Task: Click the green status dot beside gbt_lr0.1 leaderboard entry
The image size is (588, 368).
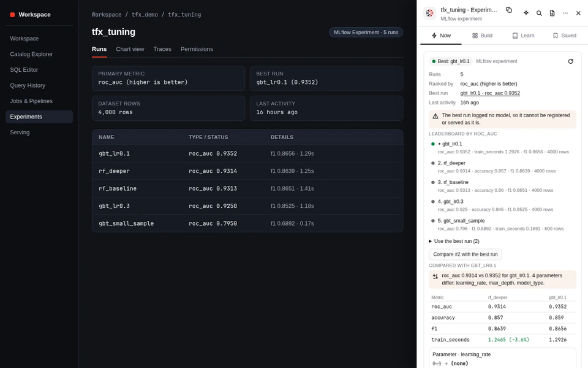Action: (433, 144)
